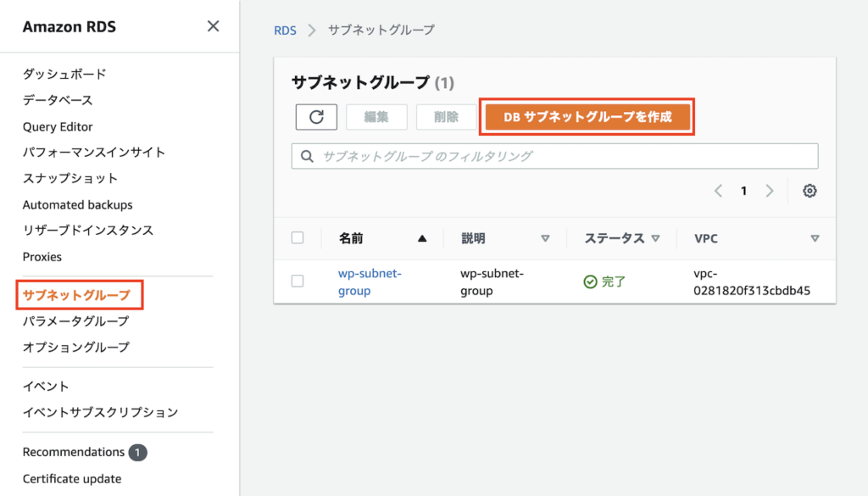Sort by 名前 column ascending arrow
The height and width of the screenshot is (496, 868).
[422, 239]
